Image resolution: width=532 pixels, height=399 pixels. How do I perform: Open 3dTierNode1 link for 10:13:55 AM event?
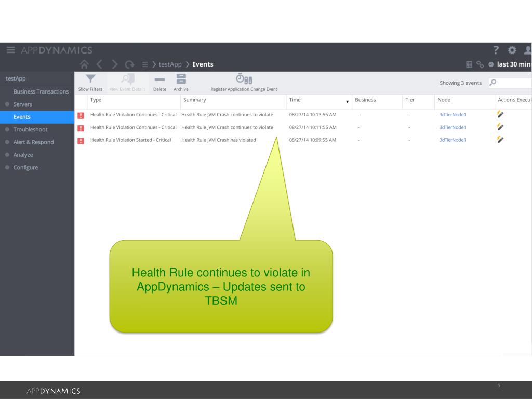[x=453, y=115]
